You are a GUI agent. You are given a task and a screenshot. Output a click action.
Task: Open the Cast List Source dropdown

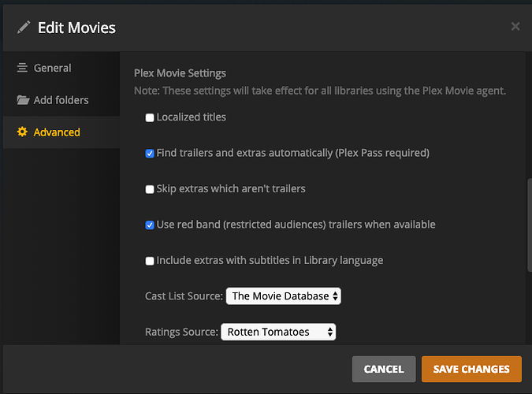283,296
